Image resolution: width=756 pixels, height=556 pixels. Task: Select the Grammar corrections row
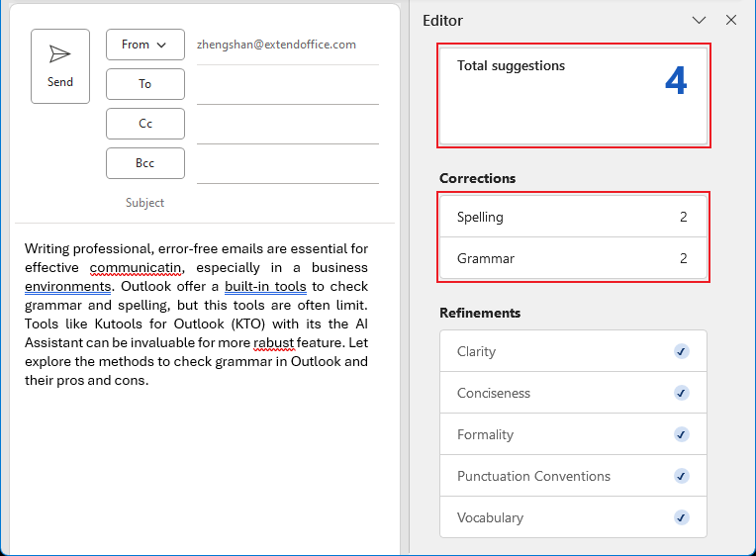tap(573, 258)
